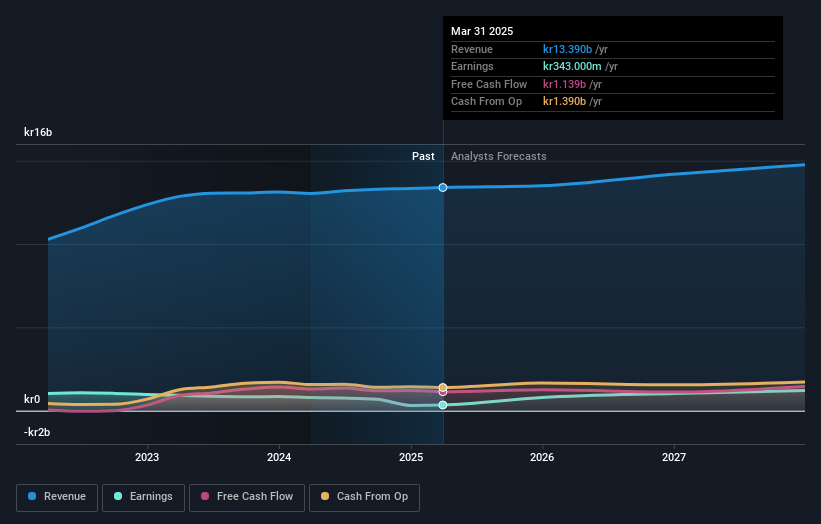Click the 2027 x-axis label

pyautogui.click(x=674, y=457)
